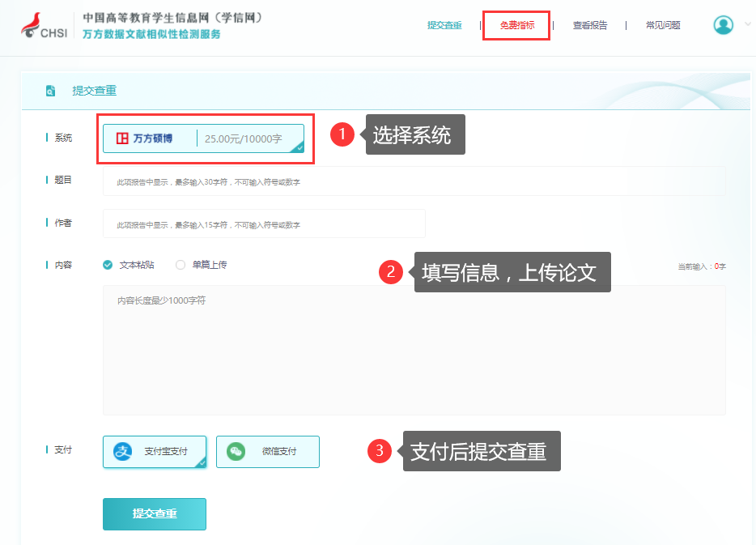This screenshot has width=756, height=545.
Task: Open the user avatar profile icon
Action: pos(723,25)
